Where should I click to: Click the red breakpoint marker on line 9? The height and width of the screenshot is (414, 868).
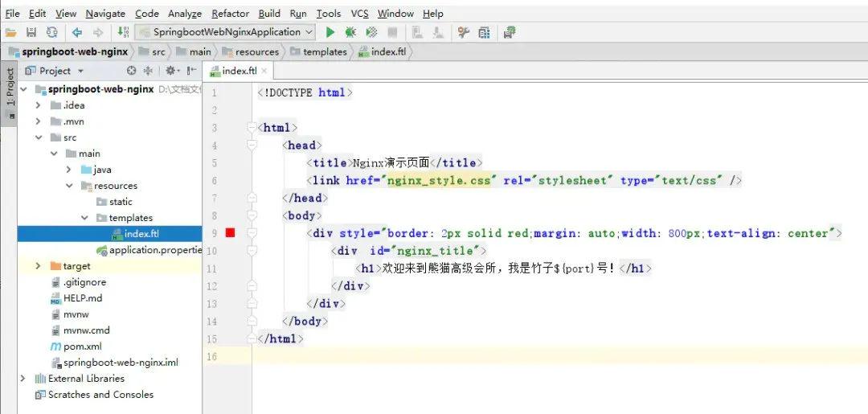(x=231, y=233)
